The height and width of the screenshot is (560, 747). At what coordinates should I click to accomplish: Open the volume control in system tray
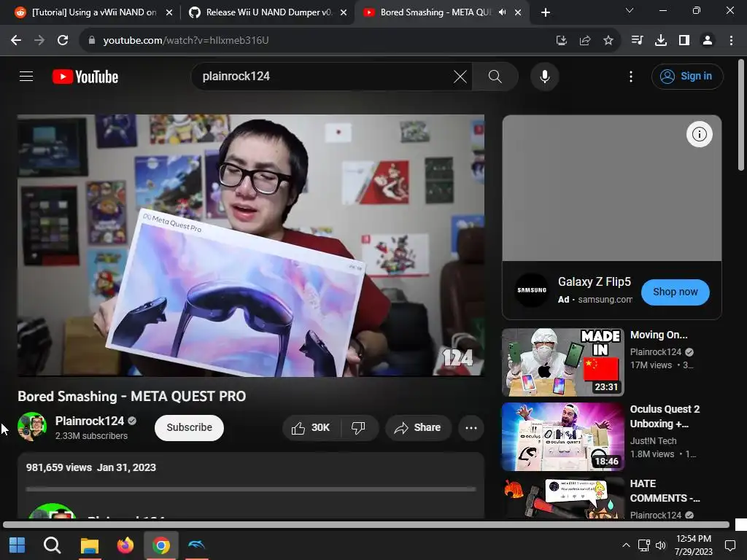point(660,545)
